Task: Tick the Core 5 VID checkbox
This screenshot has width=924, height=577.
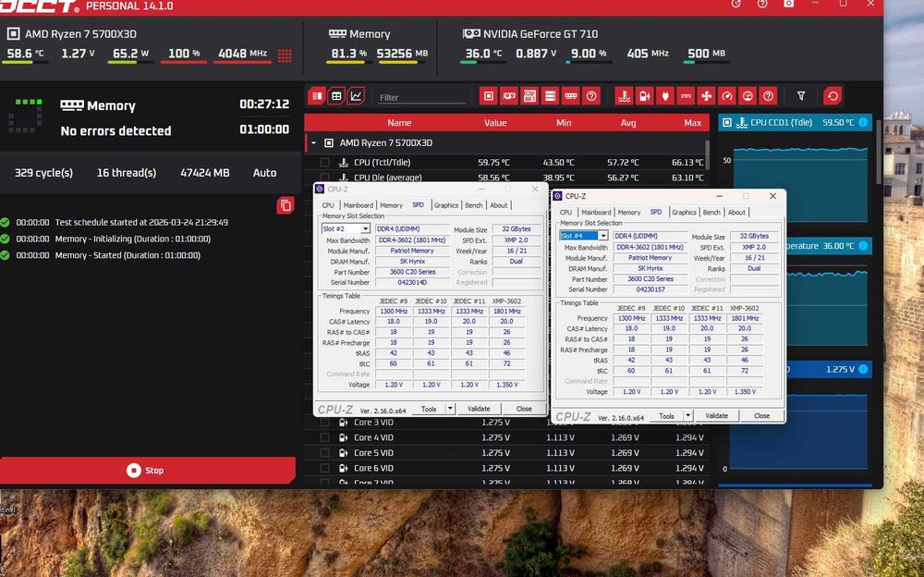Action: tap(324, 453)
